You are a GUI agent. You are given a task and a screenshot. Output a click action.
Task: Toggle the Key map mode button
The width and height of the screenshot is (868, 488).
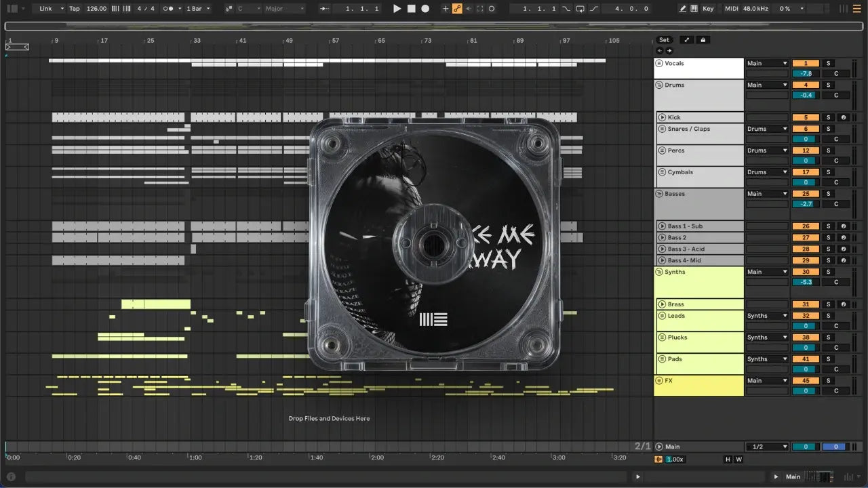708,9
